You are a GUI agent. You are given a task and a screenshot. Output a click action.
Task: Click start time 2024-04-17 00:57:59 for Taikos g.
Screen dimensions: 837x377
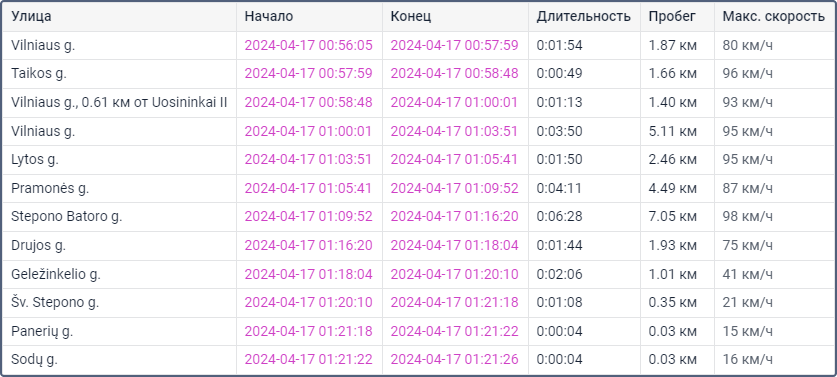pyautogui.click(x=308, y=74)
